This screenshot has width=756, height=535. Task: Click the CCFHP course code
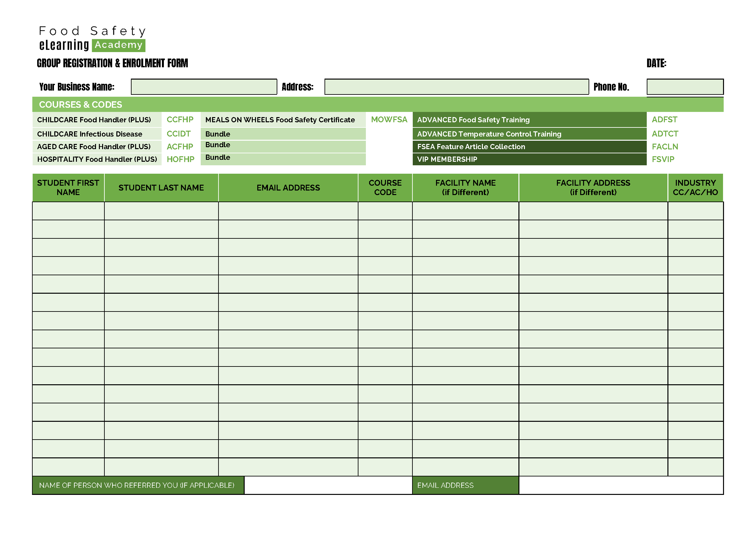tap(180, 120)
